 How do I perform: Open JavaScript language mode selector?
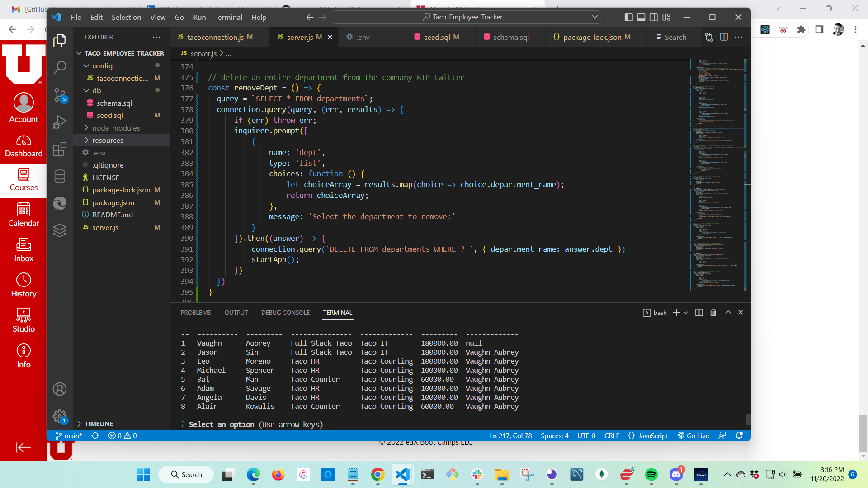[648, 436]
